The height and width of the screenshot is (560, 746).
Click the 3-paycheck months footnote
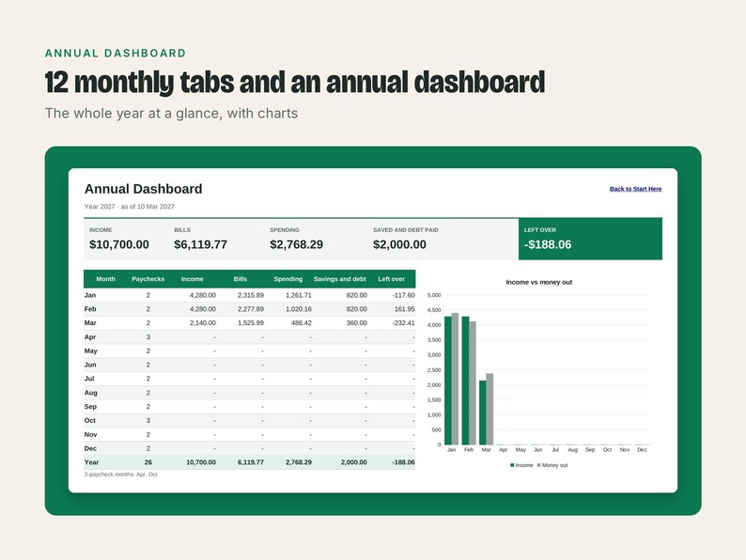(120, 474)
